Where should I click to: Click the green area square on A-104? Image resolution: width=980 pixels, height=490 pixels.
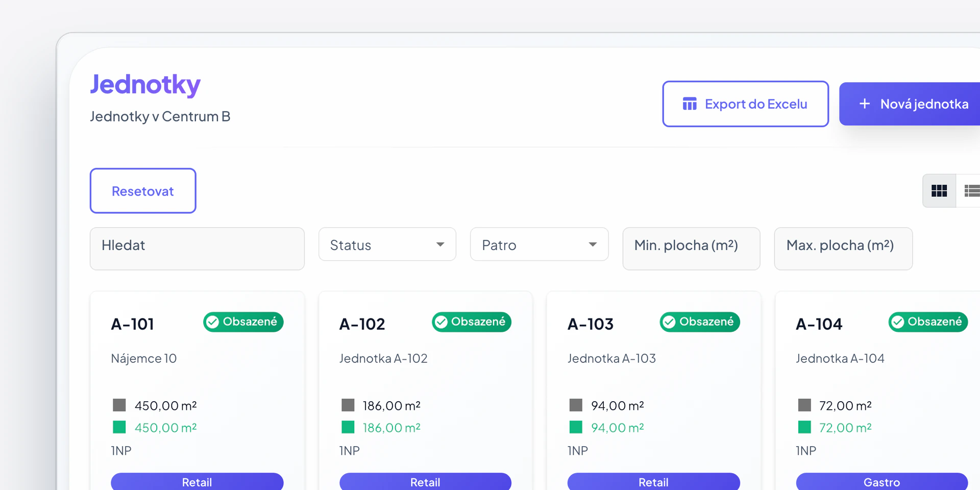(x=804, y=427)
